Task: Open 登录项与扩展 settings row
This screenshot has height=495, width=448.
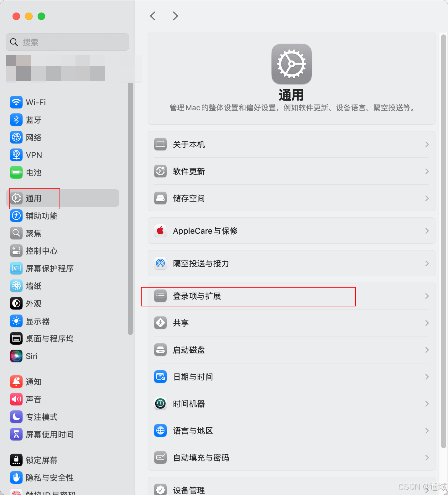Action: click(x=292, y=296)
